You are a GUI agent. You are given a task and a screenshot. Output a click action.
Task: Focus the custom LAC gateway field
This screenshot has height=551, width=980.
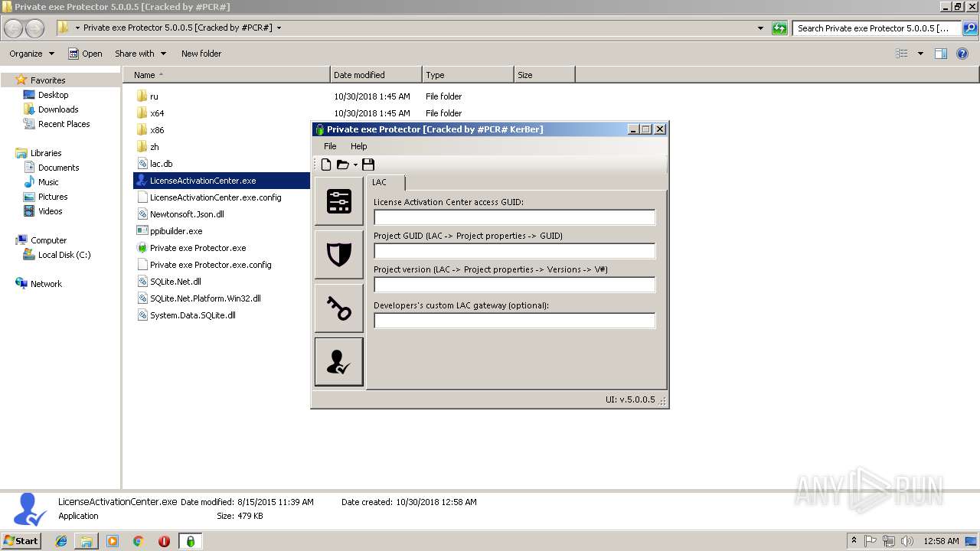click(514, 321)
